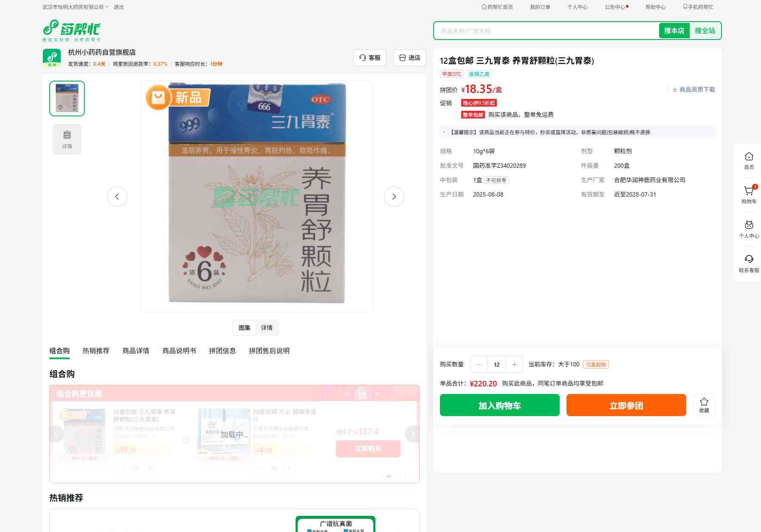Toggle image view to 详情
The width and height of the screenshot is (761, 532).
tap(267, 328)
